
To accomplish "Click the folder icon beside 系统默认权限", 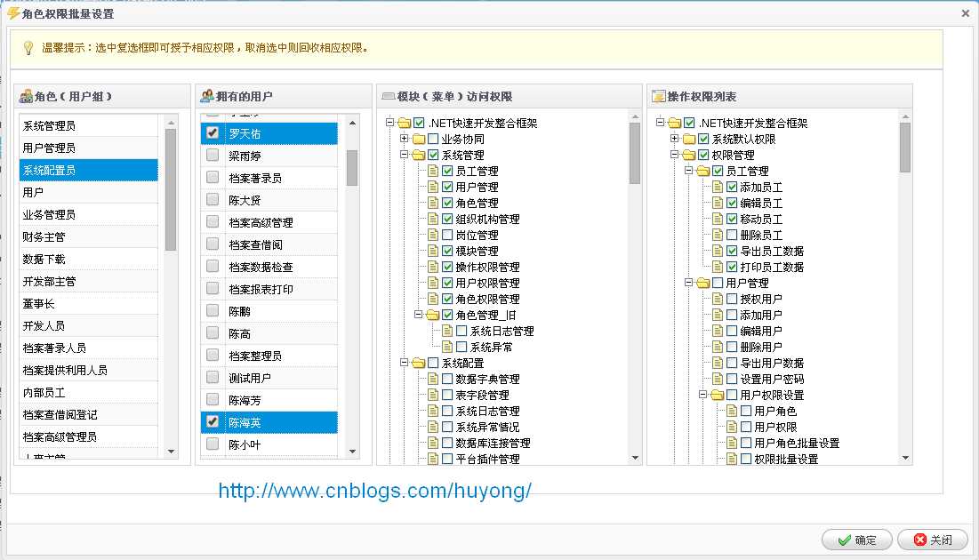I will 688,140.
